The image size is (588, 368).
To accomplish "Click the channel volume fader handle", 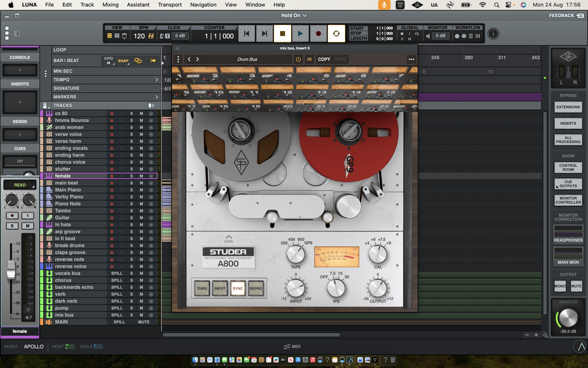I will tap(11, 270).
